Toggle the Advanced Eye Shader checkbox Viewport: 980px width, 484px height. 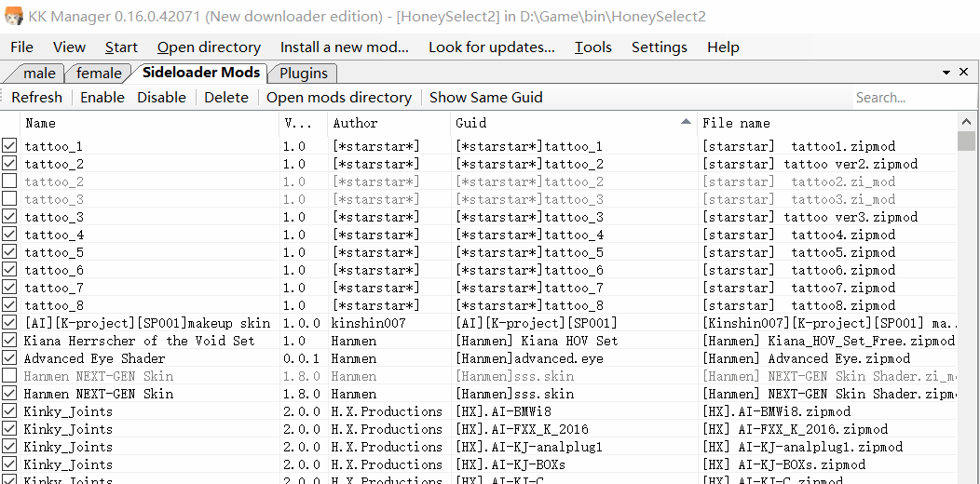click(x=9, y=358)
